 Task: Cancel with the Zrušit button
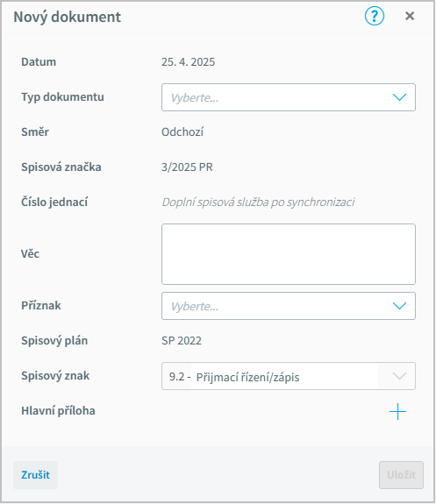pyautogui.click(x=35, y=475)
